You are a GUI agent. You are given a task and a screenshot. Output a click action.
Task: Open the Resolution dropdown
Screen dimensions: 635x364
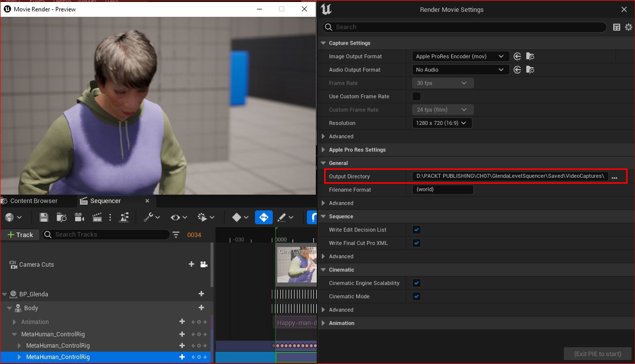tap(442, 123)
